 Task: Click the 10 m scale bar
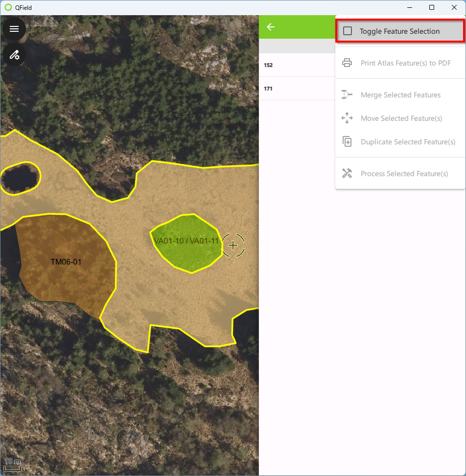tap(13, 464)
